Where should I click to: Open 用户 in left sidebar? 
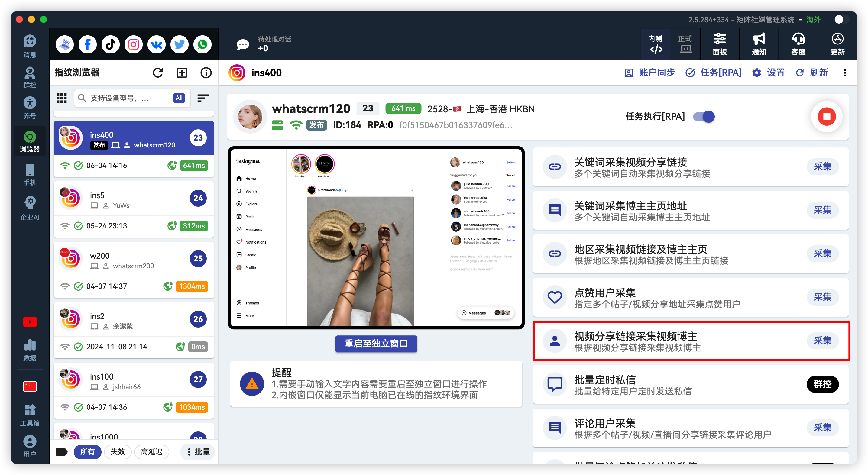pyautogui.click(x=30, y=446)
